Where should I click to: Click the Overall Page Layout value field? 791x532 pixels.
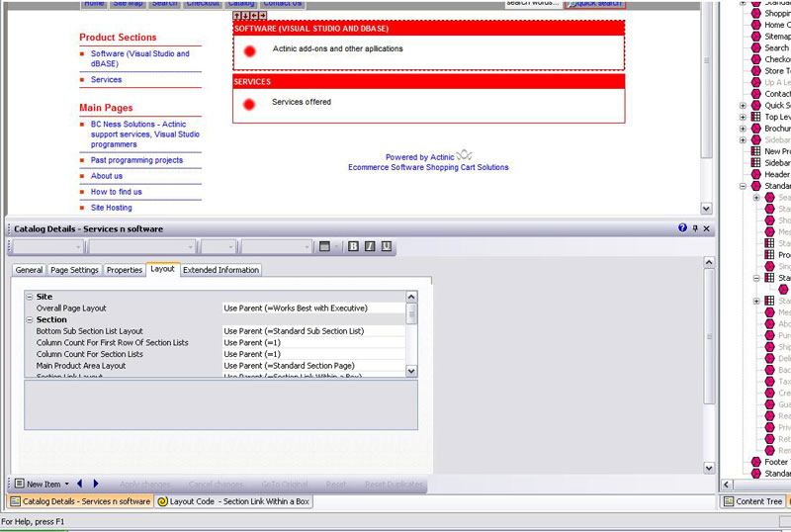[313, 309]
